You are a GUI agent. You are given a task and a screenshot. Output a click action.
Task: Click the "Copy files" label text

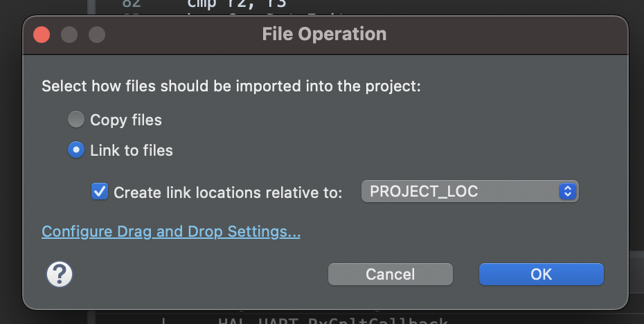[126, 120]
